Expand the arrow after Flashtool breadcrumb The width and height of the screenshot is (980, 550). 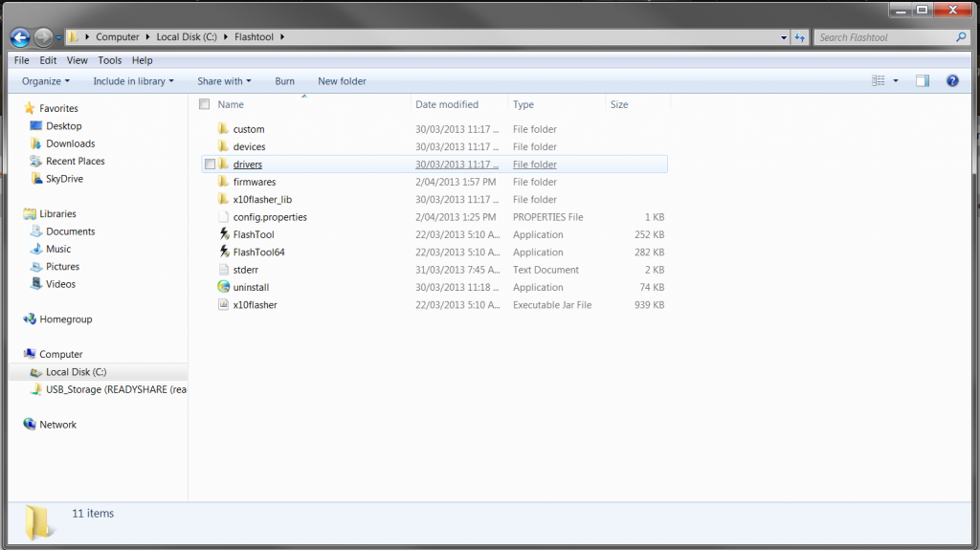282,37
